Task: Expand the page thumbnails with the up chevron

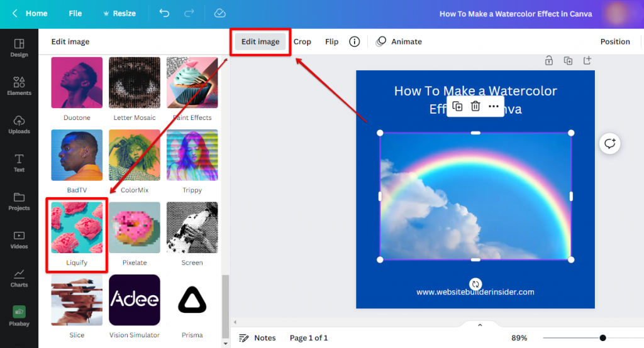Action: tap(480, 325)
